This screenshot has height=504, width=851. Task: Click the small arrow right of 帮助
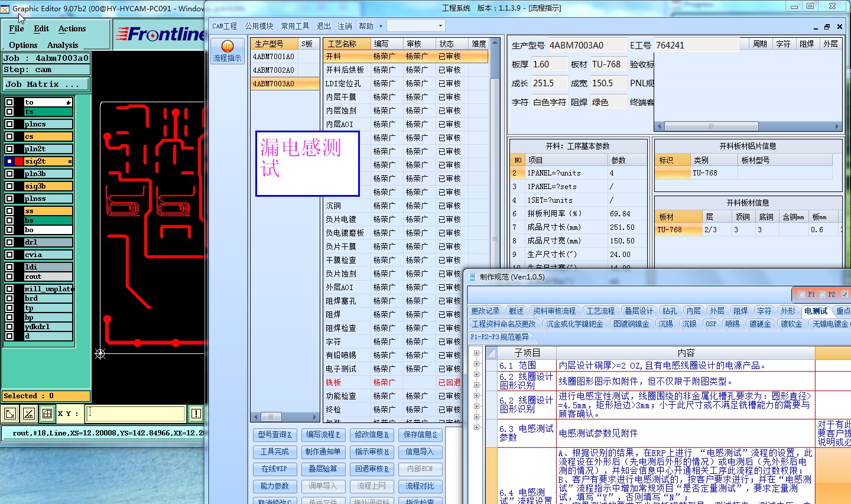pos(381,26)
